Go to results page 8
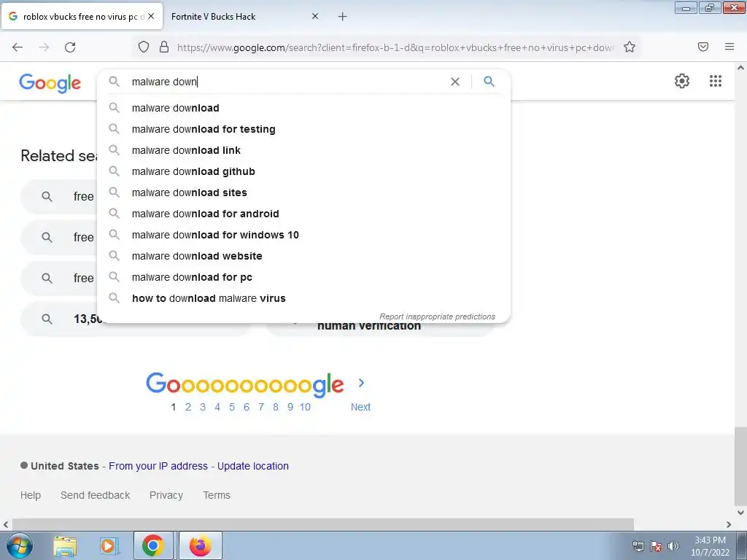This screenshot has width=747, height=560. point(275,407)
